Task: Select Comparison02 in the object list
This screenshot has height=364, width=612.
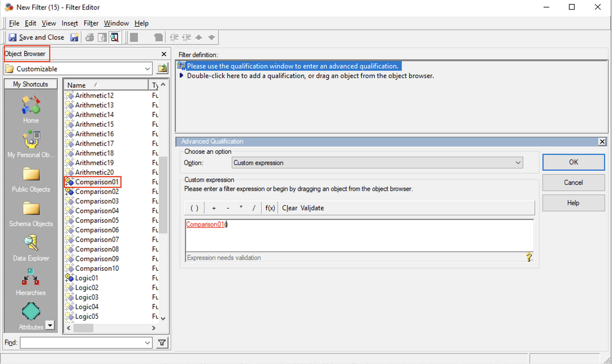Action: 97,192
